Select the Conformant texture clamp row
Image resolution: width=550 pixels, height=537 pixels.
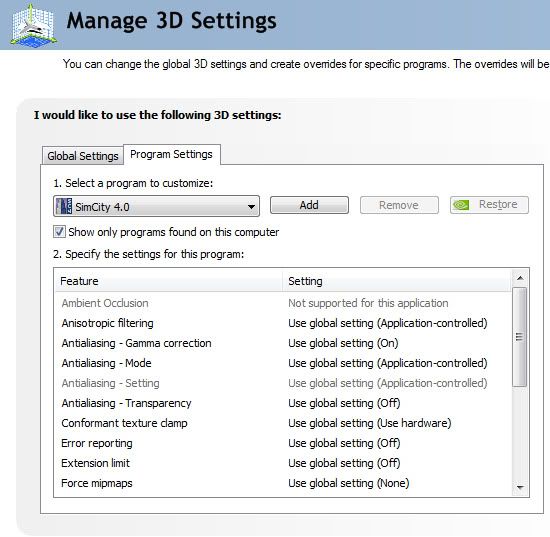pyautogui.click(x=283, y=423)
